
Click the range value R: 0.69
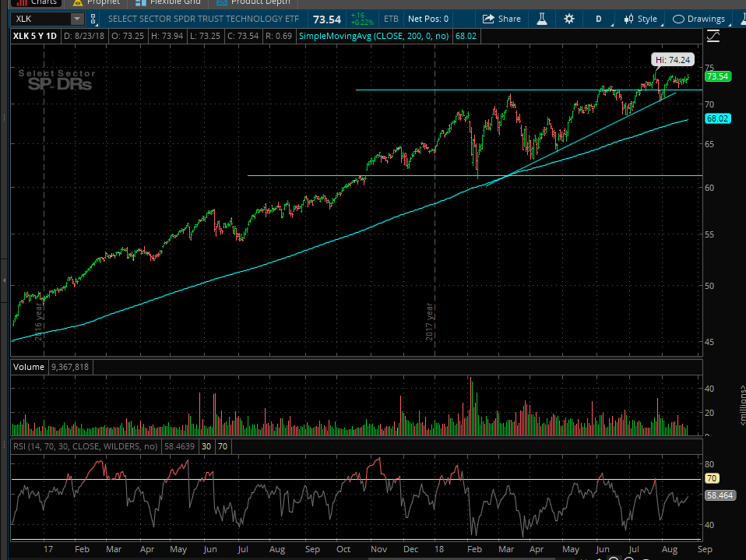point(278,36)
